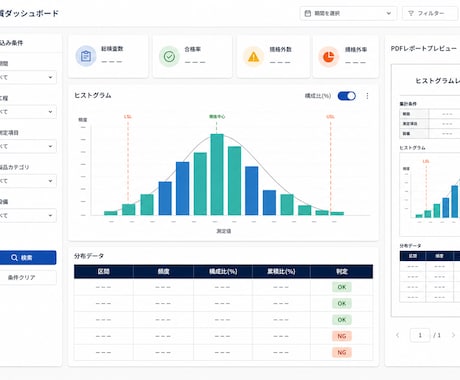Click the clear conditions button
Viewport: 460px width, 380px height.
(x=27, y=277)
